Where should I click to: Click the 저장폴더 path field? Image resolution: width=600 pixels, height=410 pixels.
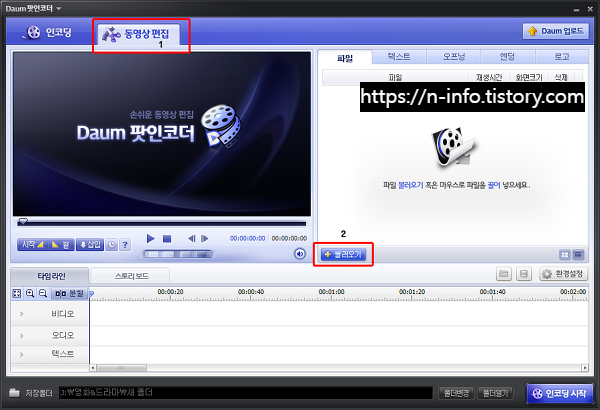click(x=246, y=393)
